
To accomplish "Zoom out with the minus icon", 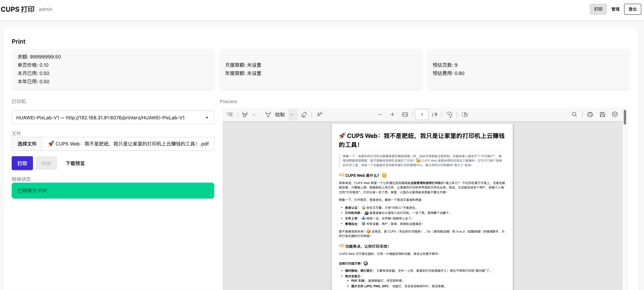I will [380, 115].
